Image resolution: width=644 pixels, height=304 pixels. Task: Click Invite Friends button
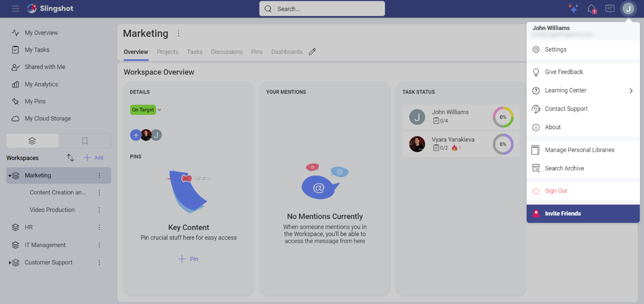click(x=583, y=214)
